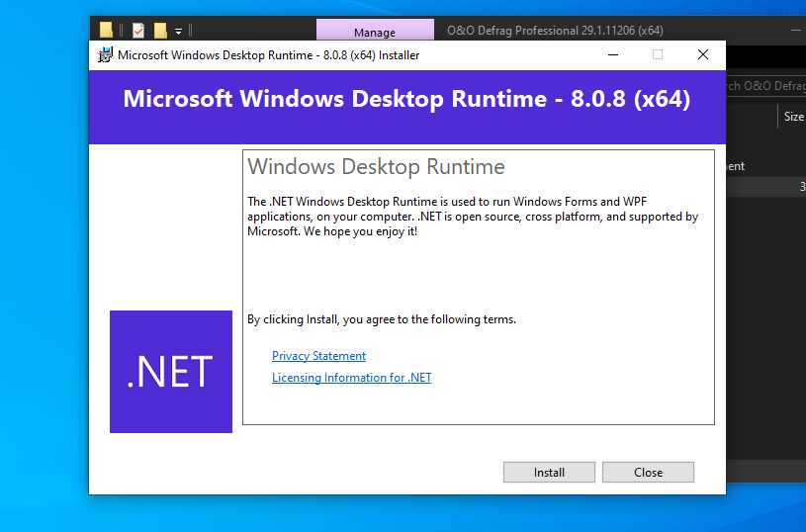Expand the Customize Quick Access Toolbar arrow
The height and width of the screenshot is (532, 806).
[178, 32]
